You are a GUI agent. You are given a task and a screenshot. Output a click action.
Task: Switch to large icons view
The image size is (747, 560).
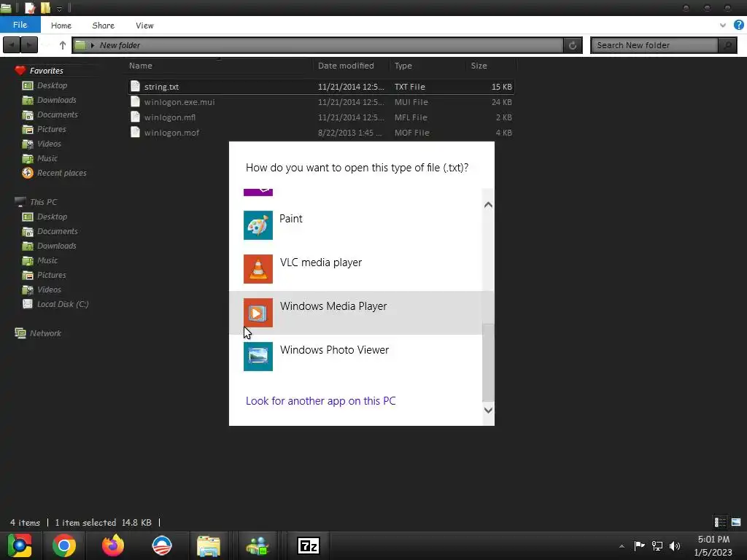(x=736, y=522)
